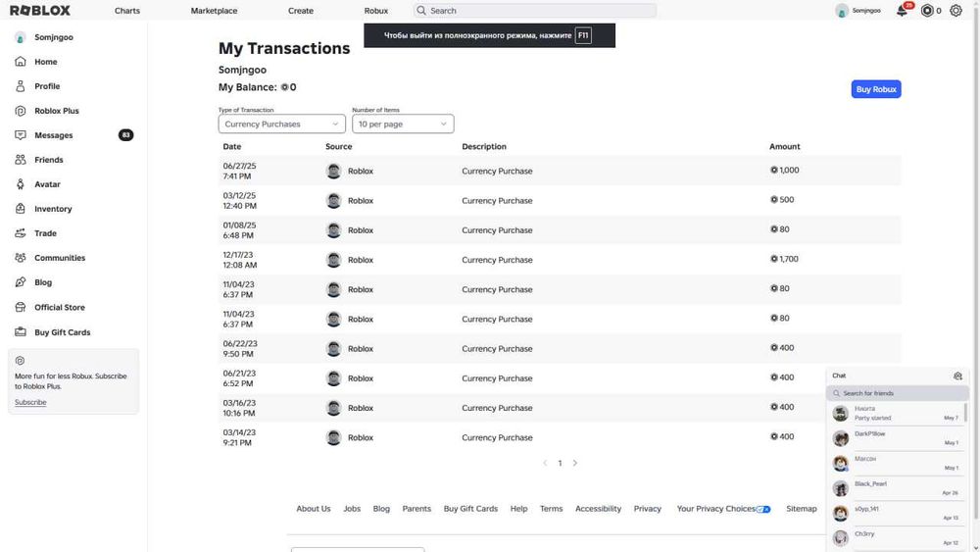Go to previous page arrow
The height and width of the screenshot is (552, 980).
tap(545, 463)
